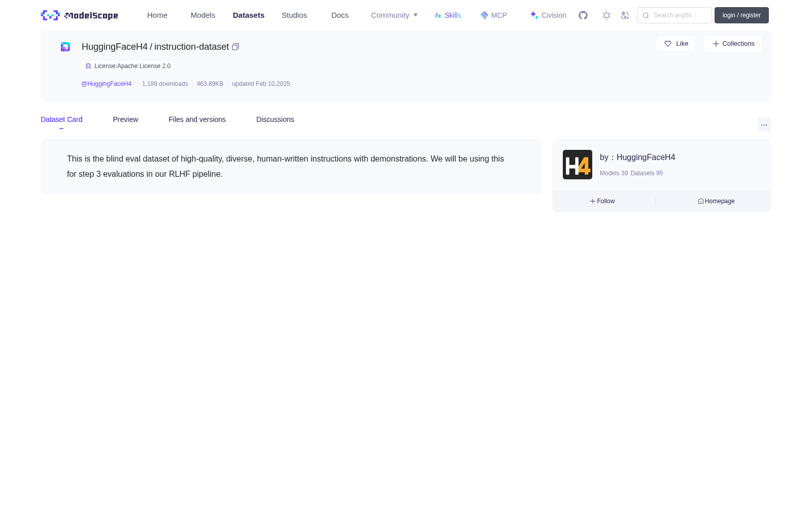Click the Datasets 95 count
Screen dimensions: 812x508
(x=647, y=173)
